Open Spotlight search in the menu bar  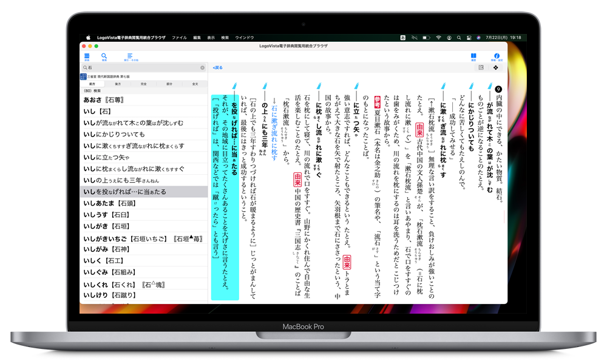[459, 38]
